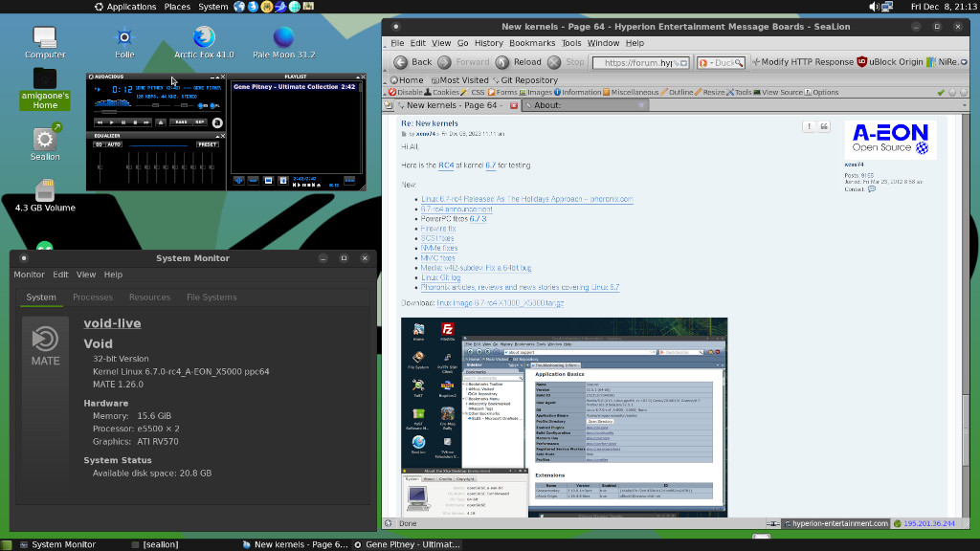The width and height of the screenshot is (980, 551).
Task: Open Linux 6.7-rc4 Released phoronix link
Action: tap(527, 199)
